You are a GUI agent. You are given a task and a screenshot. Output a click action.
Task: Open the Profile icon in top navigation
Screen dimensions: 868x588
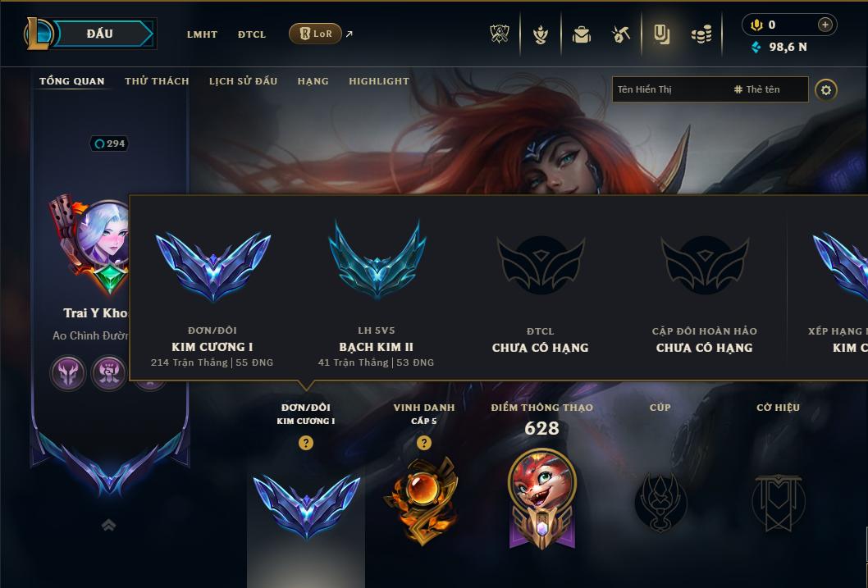point(541,34)
